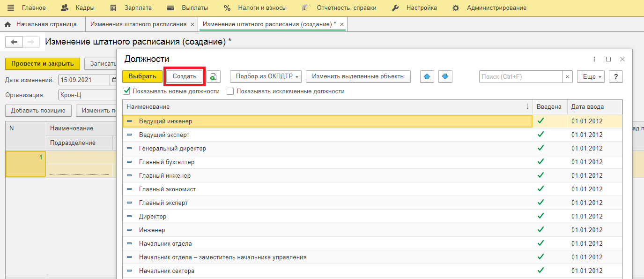Open the main hamburger menu icon
This screenshot has width=644, height=279.
pos(10,8)
